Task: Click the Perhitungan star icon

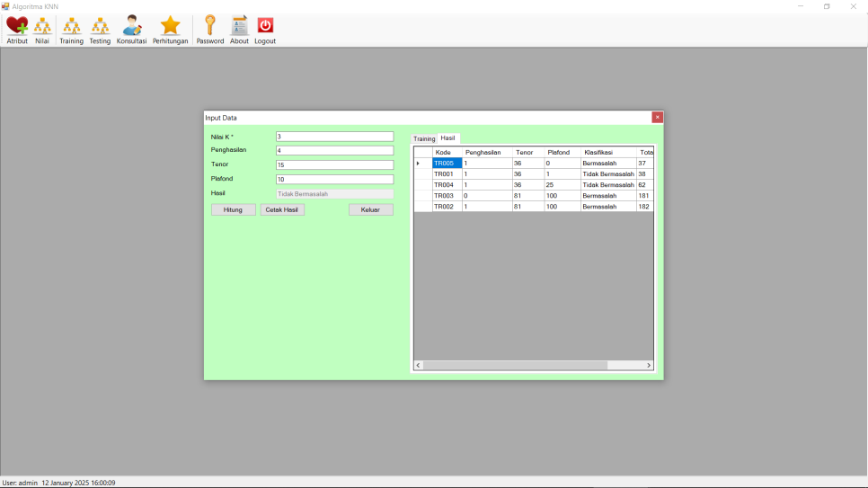Action: click(x=170, y=29)
